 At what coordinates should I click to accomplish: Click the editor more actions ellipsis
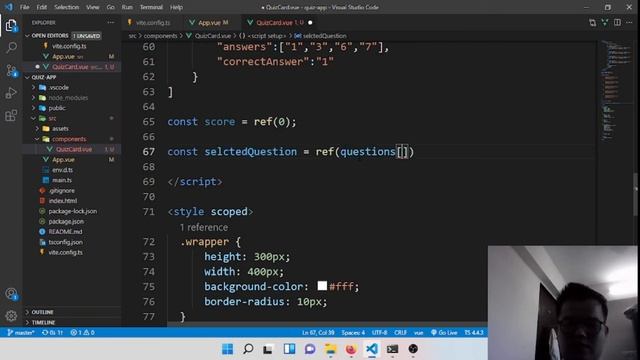coord(629,22)
